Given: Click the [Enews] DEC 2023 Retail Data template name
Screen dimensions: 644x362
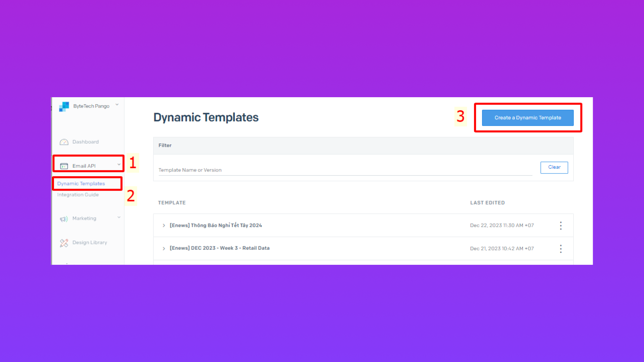Looking at the screenshot, I should 220,248.
